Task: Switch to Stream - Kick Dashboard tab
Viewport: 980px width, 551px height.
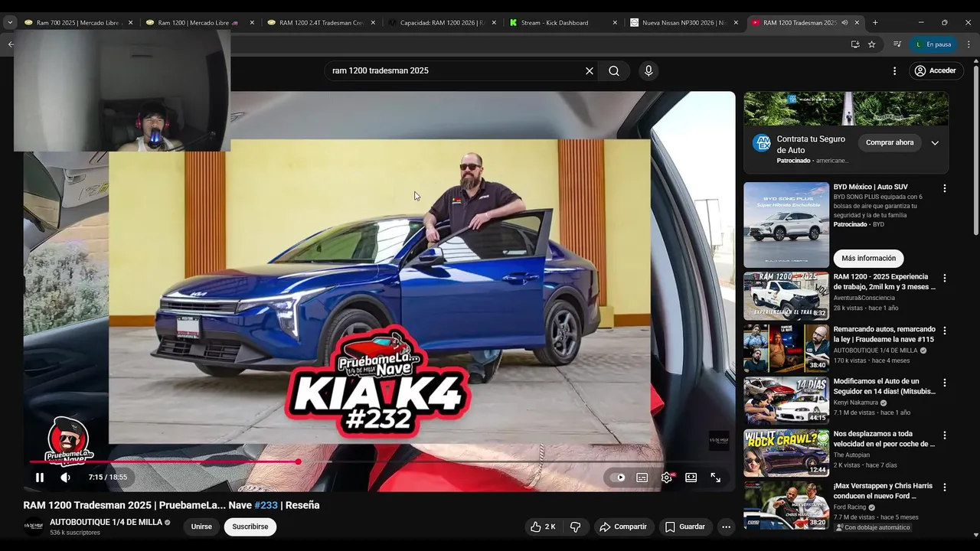Action: point(563,23)
